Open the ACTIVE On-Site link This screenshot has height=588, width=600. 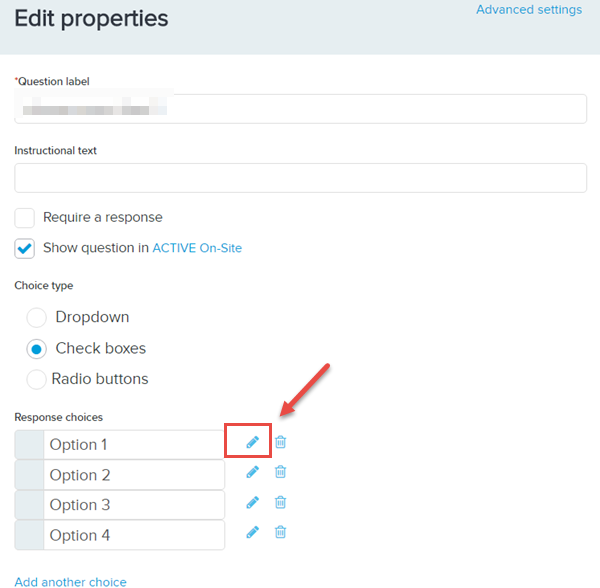(x=197, y=248)
